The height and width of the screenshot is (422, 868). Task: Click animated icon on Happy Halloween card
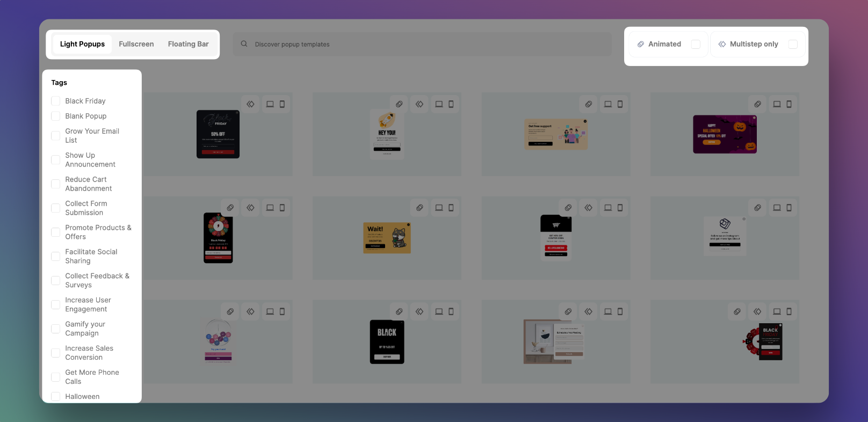coord(757,104)
